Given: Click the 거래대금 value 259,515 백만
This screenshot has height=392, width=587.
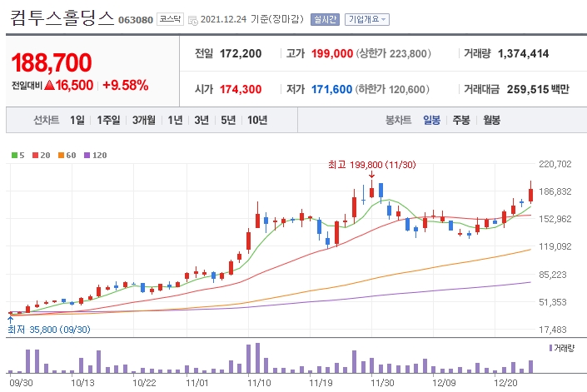Looking at the screenshot, I should point(538,89).
